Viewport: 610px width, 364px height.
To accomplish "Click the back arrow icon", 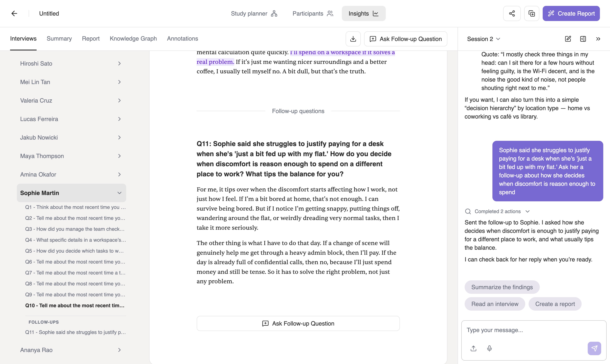I will [14, 13].
